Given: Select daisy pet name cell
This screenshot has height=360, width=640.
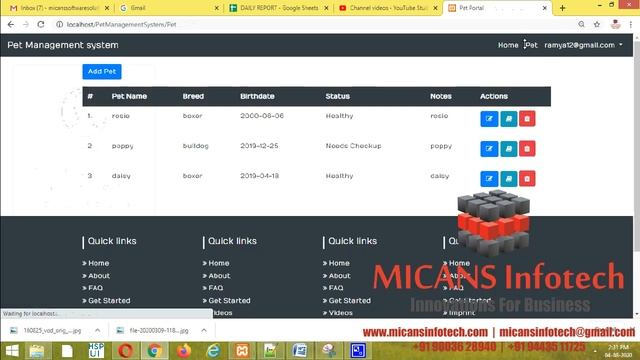Looking at the screenshot, I should 121,176.
